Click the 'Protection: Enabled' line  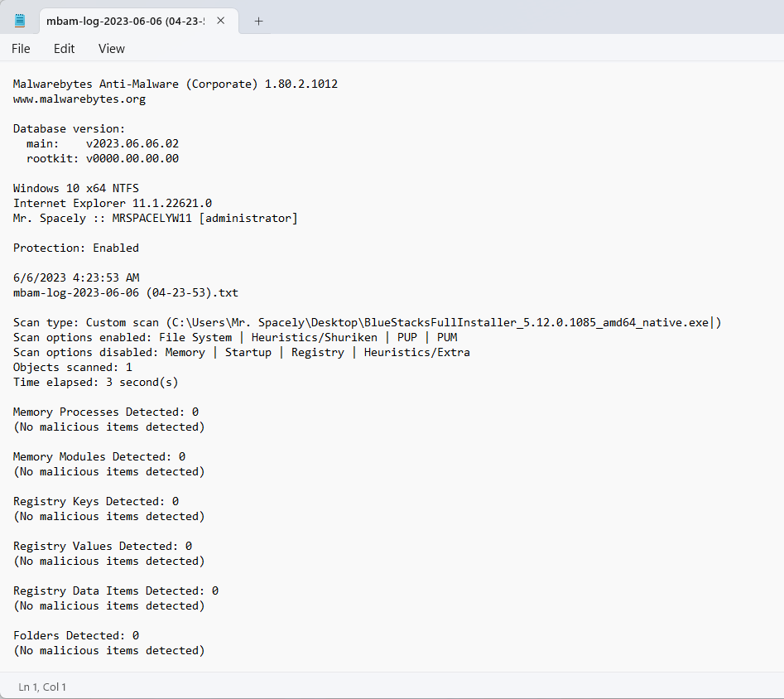click(x=76, y=248)
